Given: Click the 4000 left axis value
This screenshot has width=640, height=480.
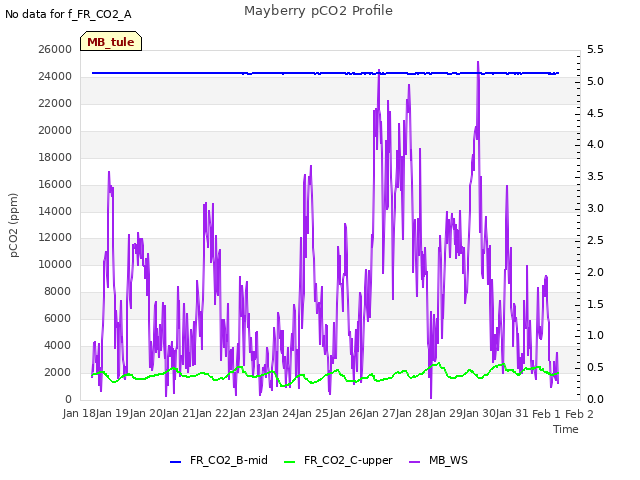Looking at the screenshot, I should (58, 345).
